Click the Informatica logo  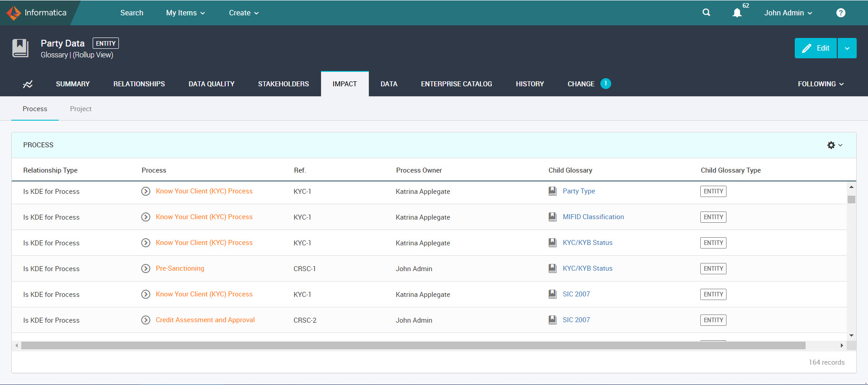tap(36, 13)
